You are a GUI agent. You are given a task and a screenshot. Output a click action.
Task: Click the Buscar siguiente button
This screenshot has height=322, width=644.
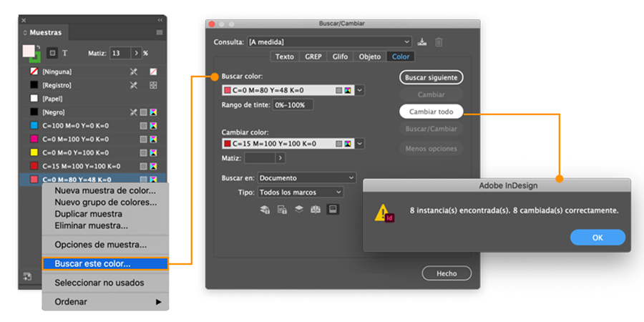click(431, 77)
